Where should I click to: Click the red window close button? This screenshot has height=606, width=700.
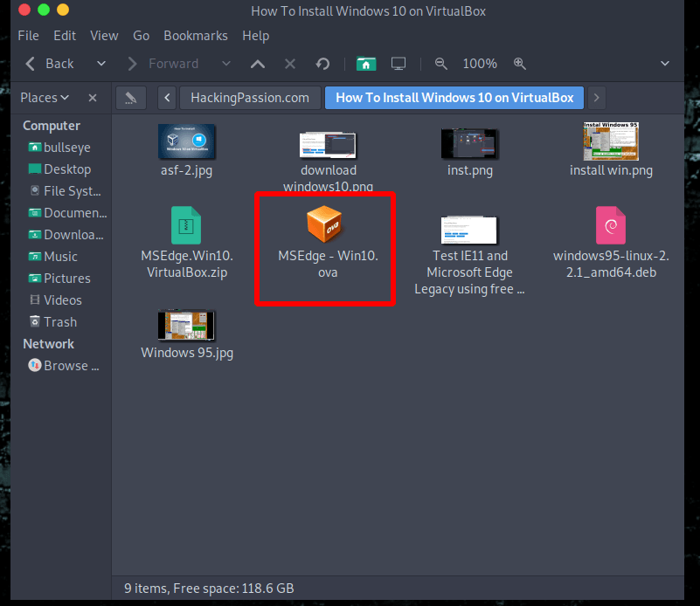(x=24, y=10)
